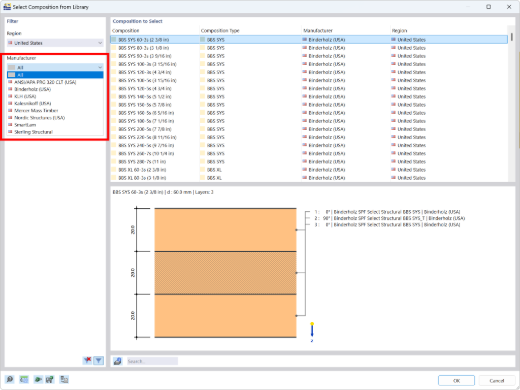The image size is (520, 390).
Task: Choose the highlighted All entry in Manufacturer list
Action: 55,75
